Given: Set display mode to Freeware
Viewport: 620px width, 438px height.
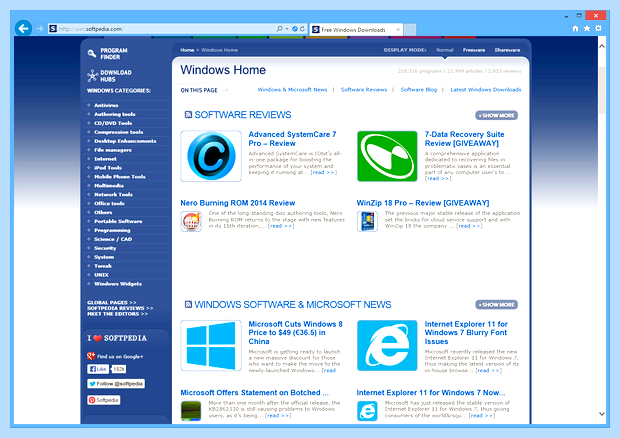Looking at the screenshot, I should pos(474,50).
